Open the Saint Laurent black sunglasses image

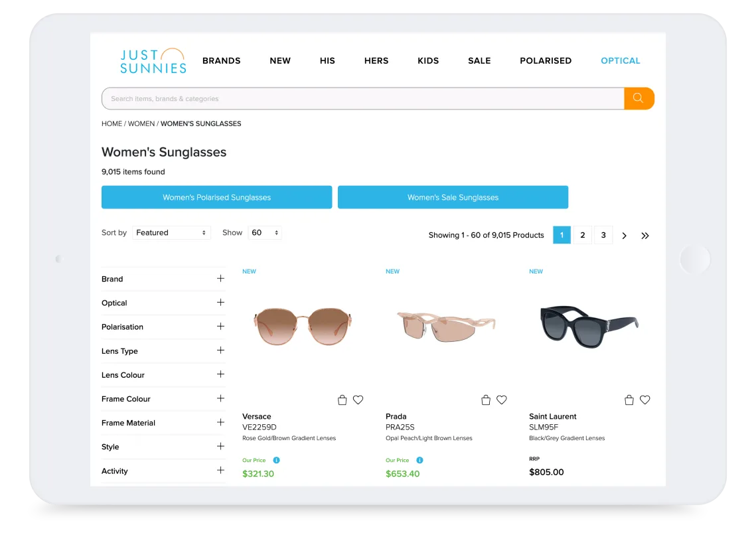(589, 326)
